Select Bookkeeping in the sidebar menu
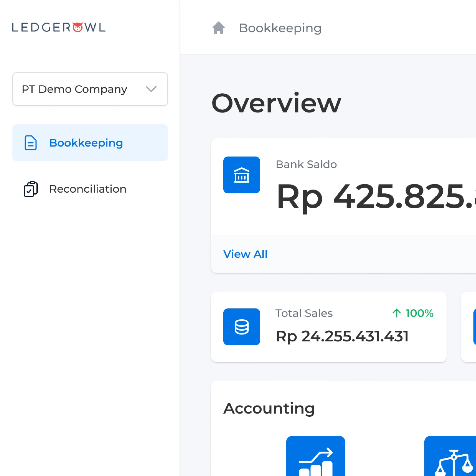 tap(86, 143)
